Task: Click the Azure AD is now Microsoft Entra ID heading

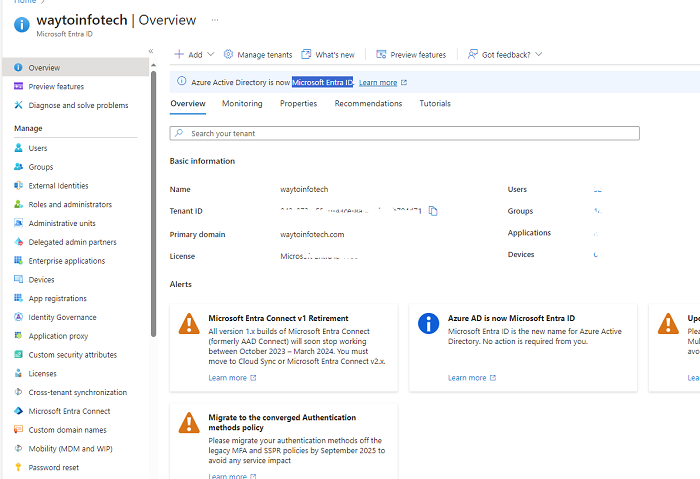Action: coord(511,318)
